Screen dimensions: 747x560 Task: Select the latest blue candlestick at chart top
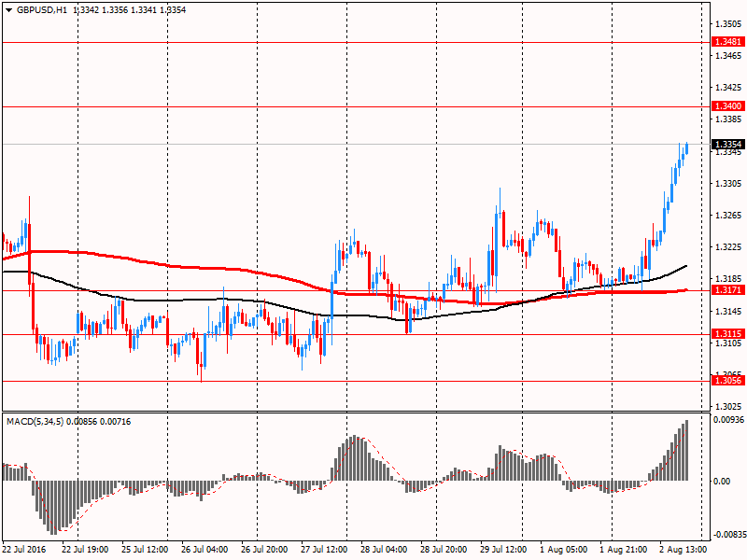coord(687,147)
